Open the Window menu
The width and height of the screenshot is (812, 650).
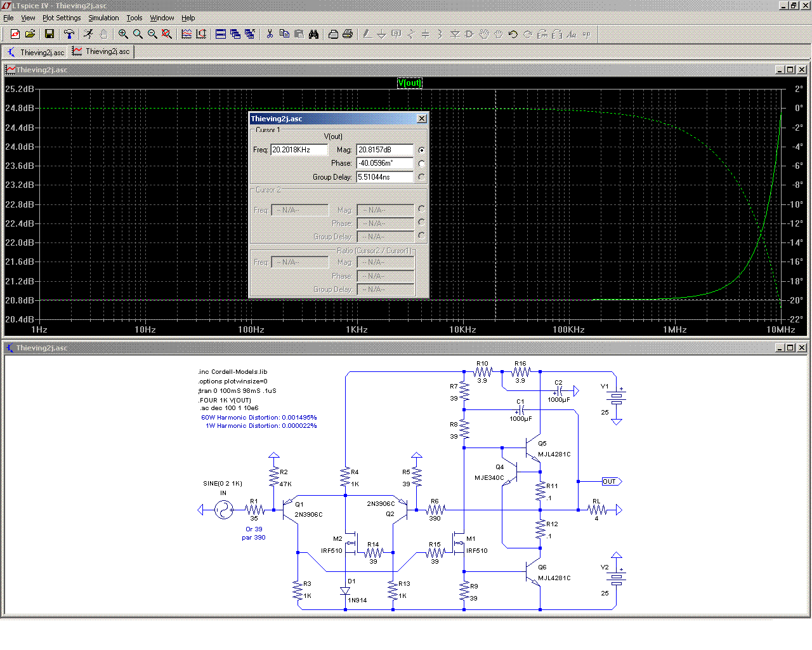pos(162,18)
